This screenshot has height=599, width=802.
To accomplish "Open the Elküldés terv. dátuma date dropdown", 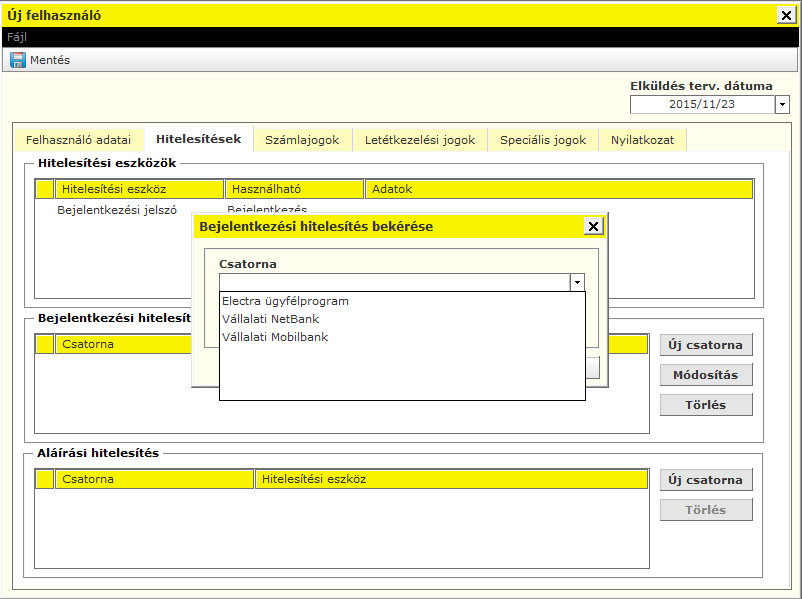I will coord(782,104).
